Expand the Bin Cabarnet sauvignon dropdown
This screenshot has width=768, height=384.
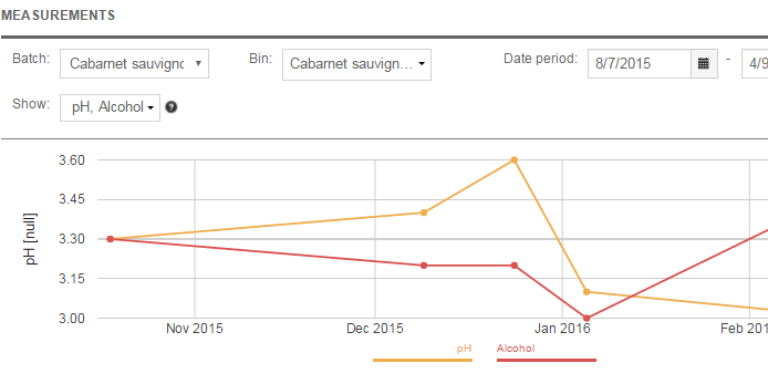pyautogui.click(x=357, y=64)
